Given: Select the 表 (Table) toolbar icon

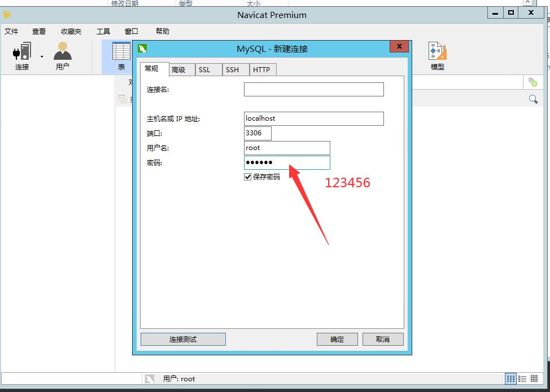Looking at the screenshot, I should (121, 55).
